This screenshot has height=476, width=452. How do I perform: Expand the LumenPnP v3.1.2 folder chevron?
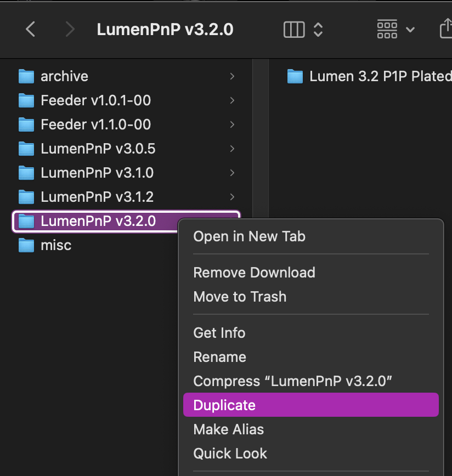click(x=233, y=197)
